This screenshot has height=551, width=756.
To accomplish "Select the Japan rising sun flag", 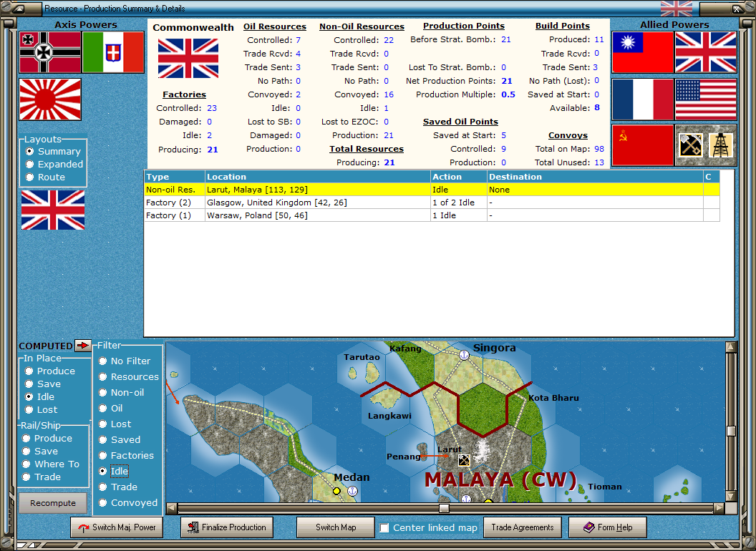I will point(50,99).
